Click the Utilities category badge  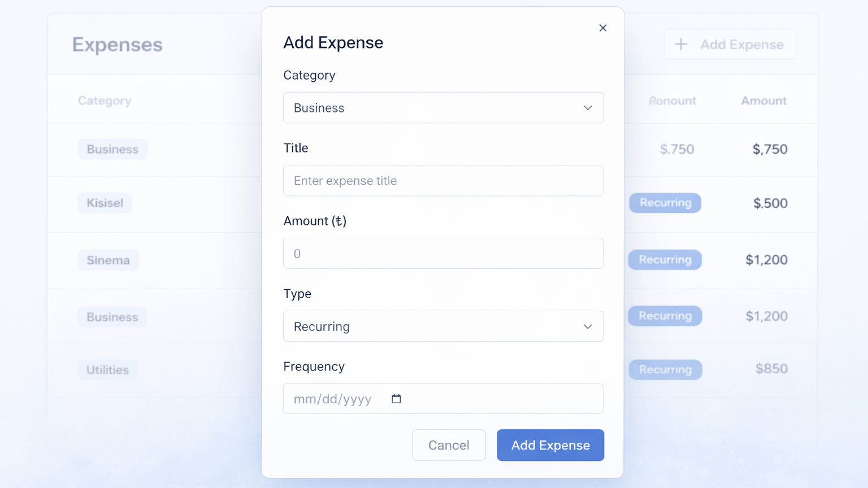(x=107, y=369)
